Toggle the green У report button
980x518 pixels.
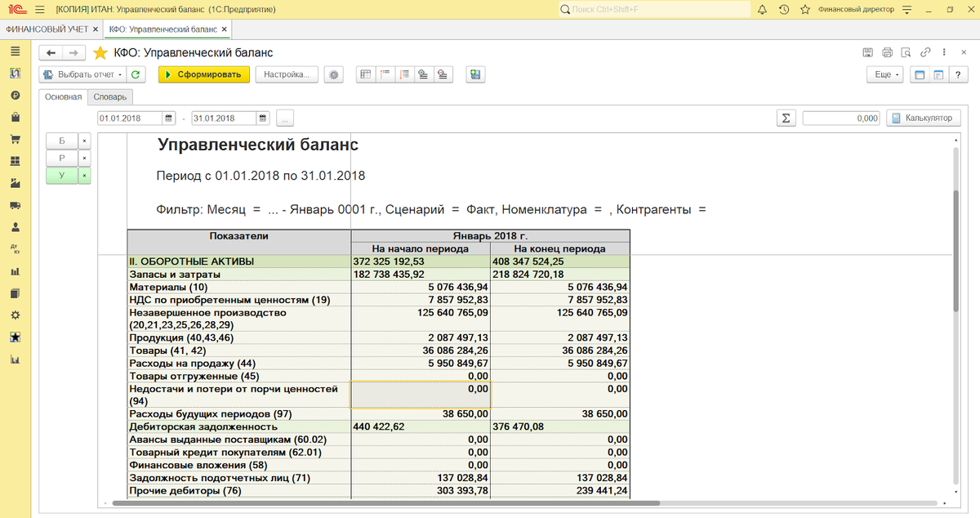62,176
